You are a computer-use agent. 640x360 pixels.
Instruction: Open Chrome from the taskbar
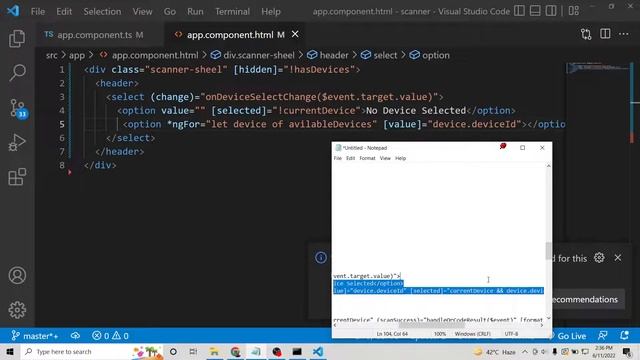(x=236, y=351)
